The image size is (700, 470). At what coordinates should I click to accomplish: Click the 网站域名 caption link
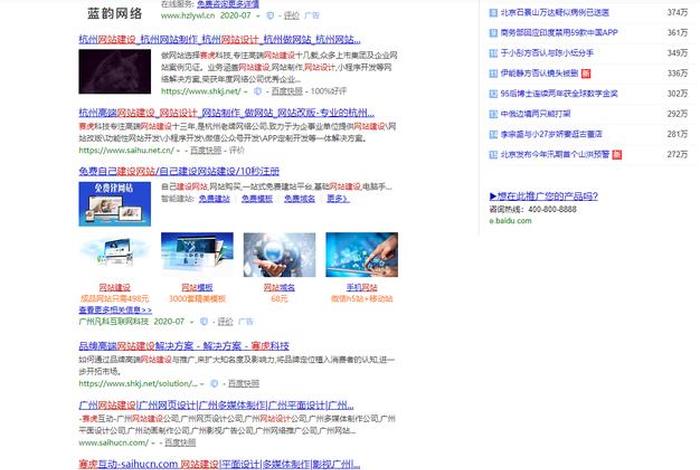[x=279, y=287]
